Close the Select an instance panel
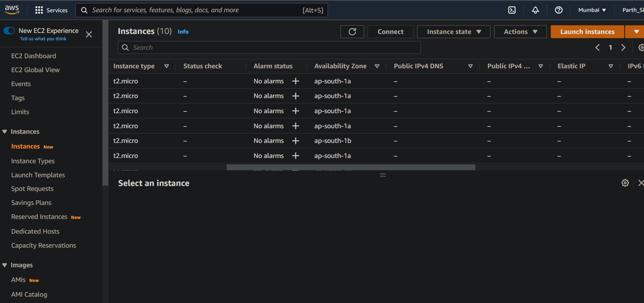This screenshot has height=303, width=644. pos(641,183)
